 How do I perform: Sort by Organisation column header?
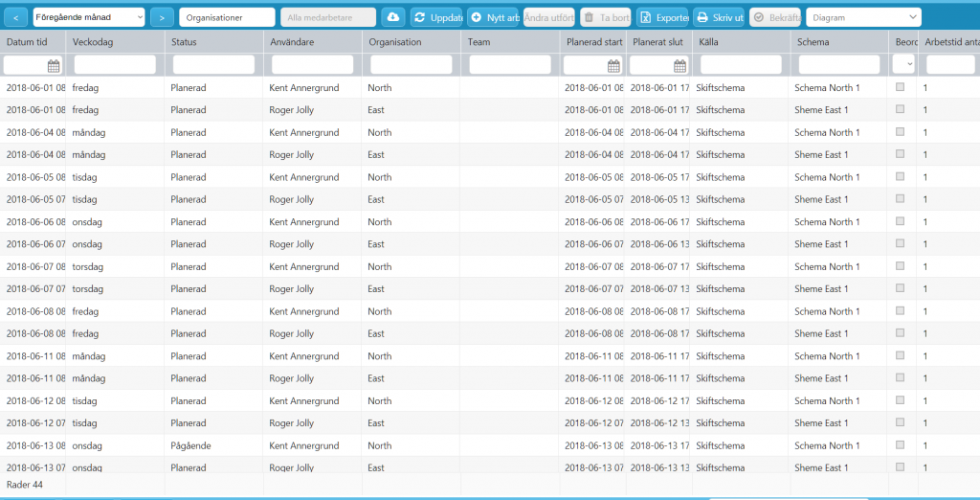394,42
